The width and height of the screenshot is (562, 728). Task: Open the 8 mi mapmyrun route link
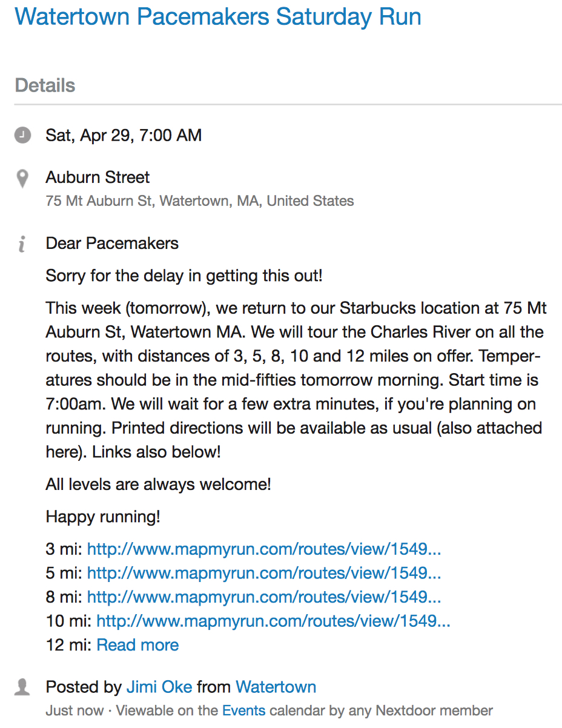pos(264,597)
